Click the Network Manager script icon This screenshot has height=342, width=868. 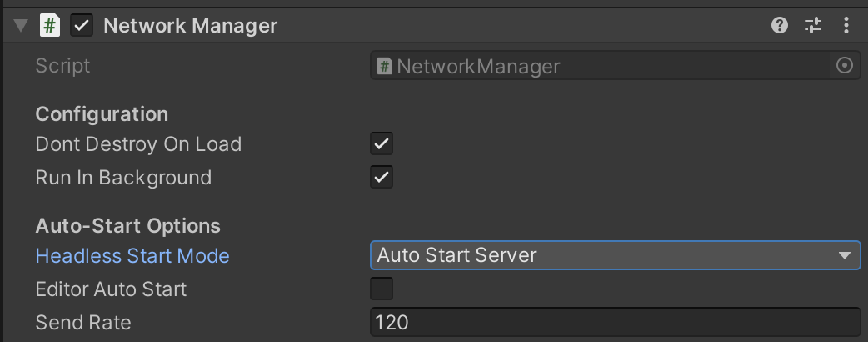[50, 26]
